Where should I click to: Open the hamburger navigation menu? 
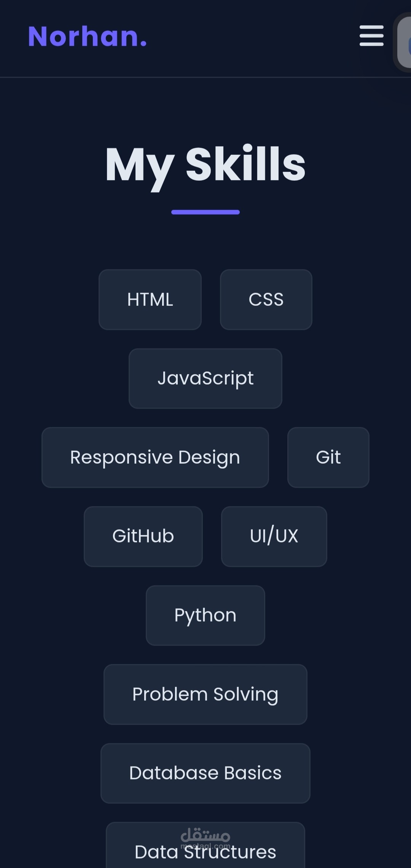pos(371,36)
